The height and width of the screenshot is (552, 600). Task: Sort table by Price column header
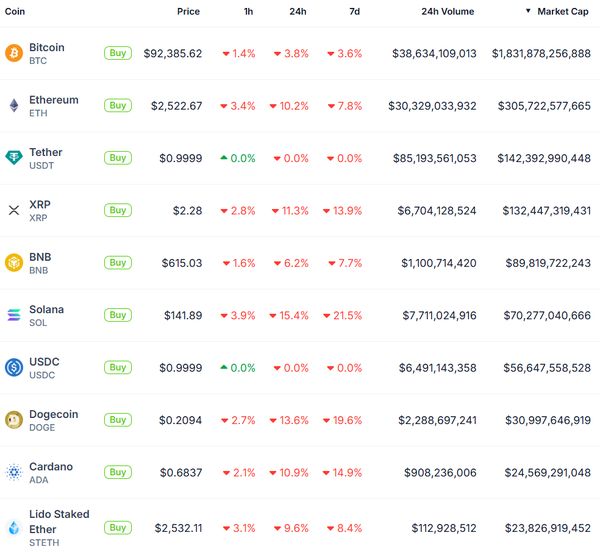(x=188, y=11)
